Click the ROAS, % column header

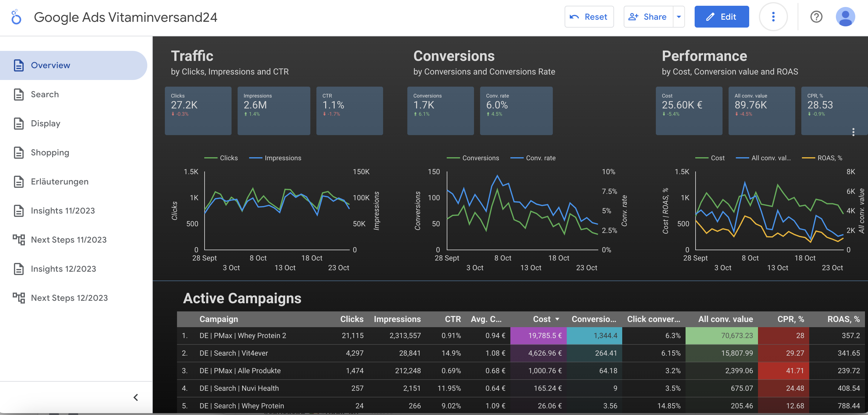843,319
